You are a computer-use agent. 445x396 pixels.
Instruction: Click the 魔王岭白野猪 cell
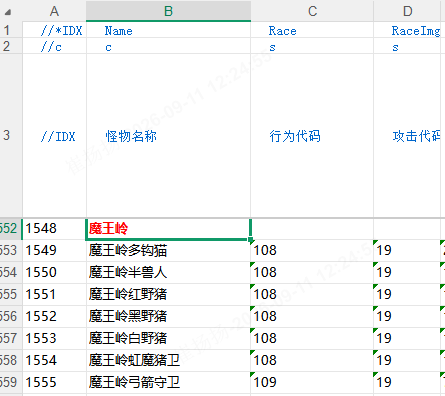click(x=168, y=338)
